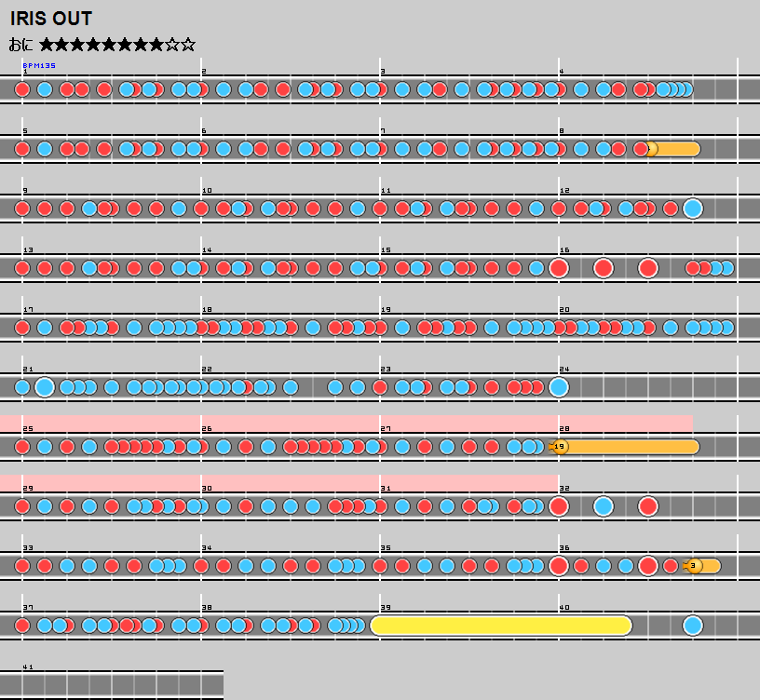Click the star difficulty rating row
The height and width of the screenshot is (700, 760).
coord(117,44)
